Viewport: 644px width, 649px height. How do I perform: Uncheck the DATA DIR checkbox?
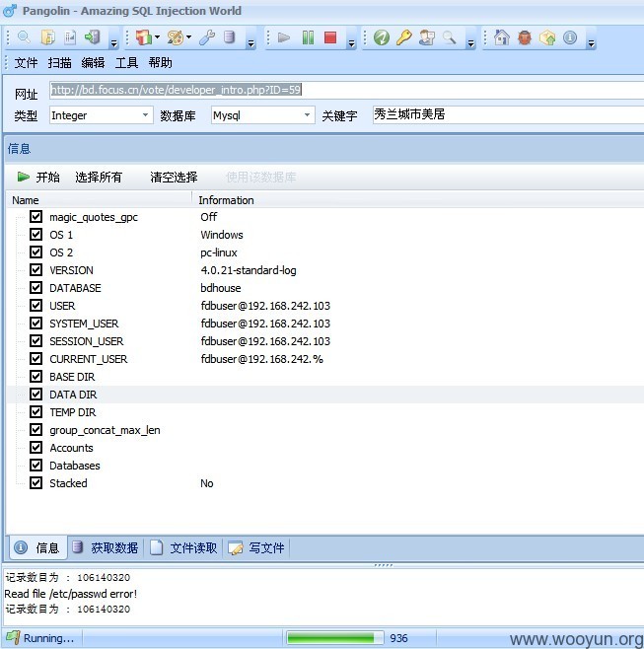36,395
